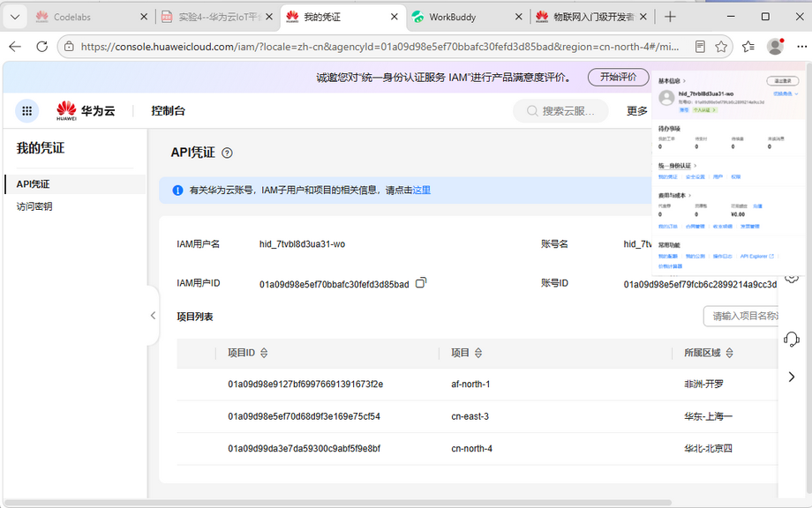Click the cn-north-4 project cell
The width and height of the screenshot is (812, 508).
coord(471,449)
